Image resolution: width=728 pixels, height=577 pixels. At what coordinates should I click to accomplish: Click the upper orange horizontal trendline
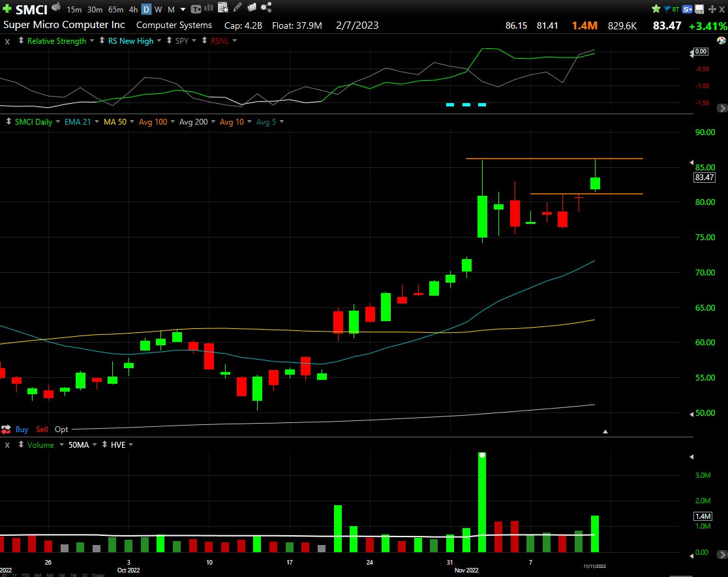(x=554, y=159)
